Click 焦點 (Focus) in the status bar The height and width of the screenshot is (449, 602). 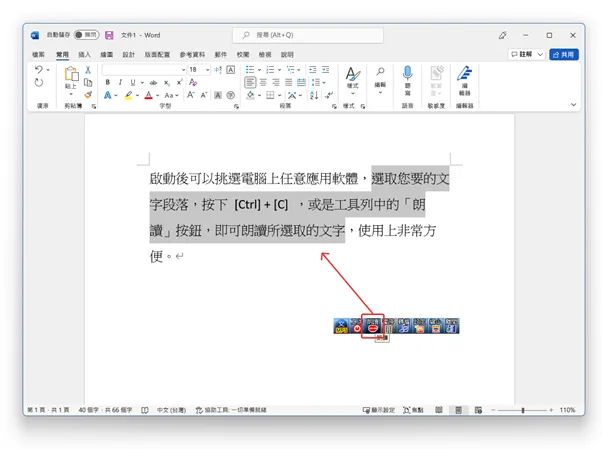pyautogui.click(x=413, y=410)
